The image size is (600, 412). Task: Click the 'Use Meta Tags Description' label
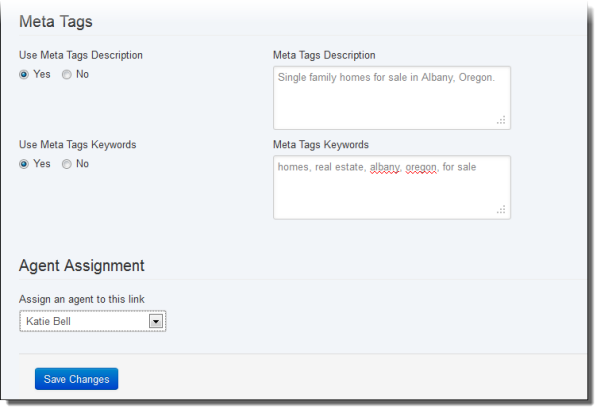[81, 55]
